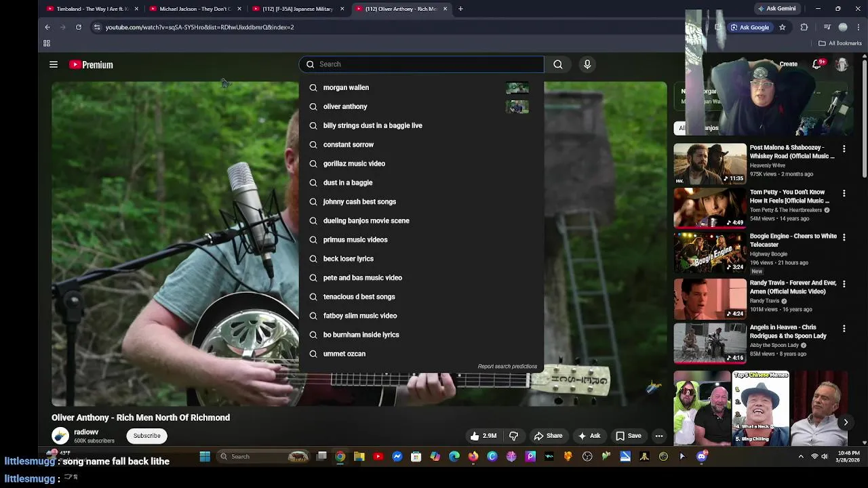The width and height of the screenshot is (868, 488).
Task: Open YouTube notifications bell
Action: point(817,64)
